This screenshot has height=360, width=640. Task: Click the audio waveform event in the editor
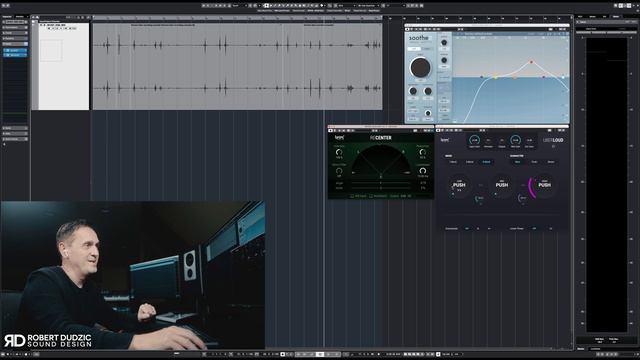tap(238, 66)
